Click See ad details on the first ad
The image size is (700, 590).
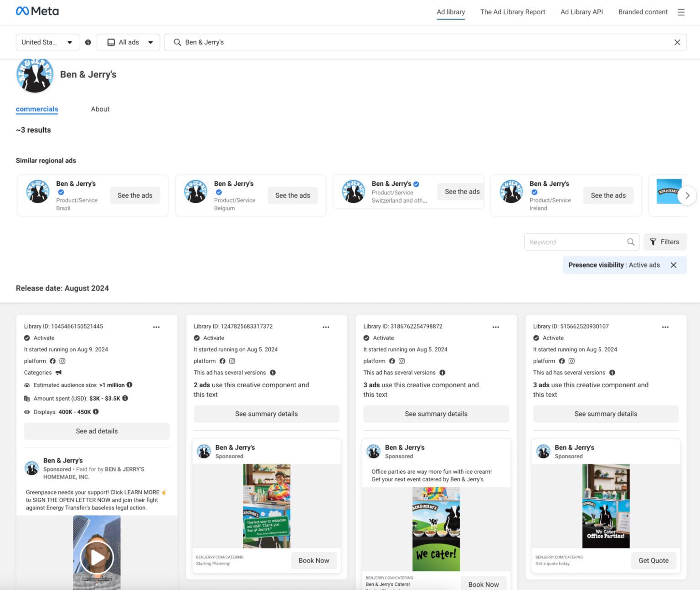click(x=97, y=431)
